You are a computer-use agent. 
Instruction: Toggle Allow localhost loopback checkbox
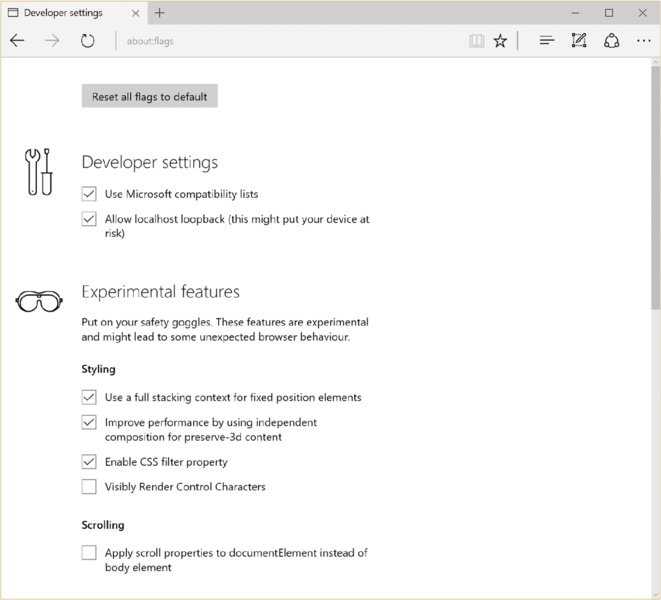(89, 219)
